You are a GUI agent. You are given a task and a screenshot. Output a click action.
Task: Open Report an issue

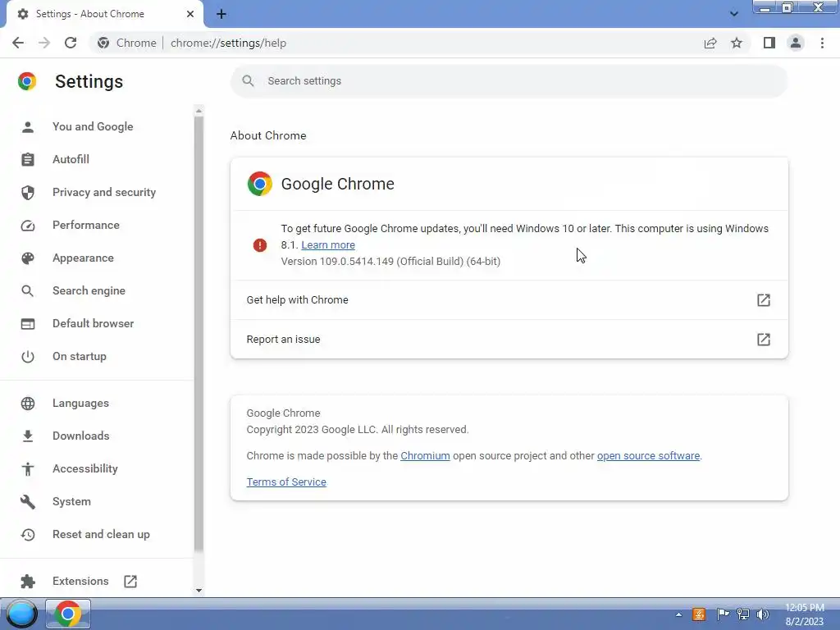pos(509,339)
